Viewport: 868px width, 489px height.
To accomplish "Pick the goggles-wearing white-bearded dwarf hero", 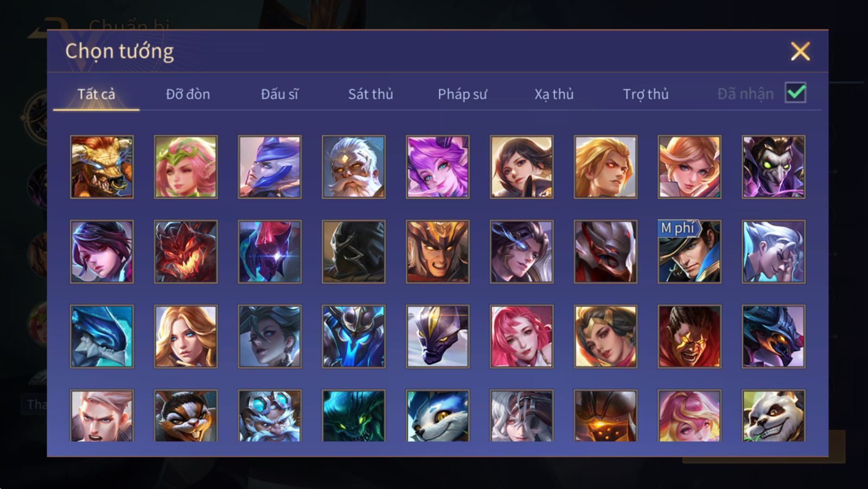I will (270, 416).
